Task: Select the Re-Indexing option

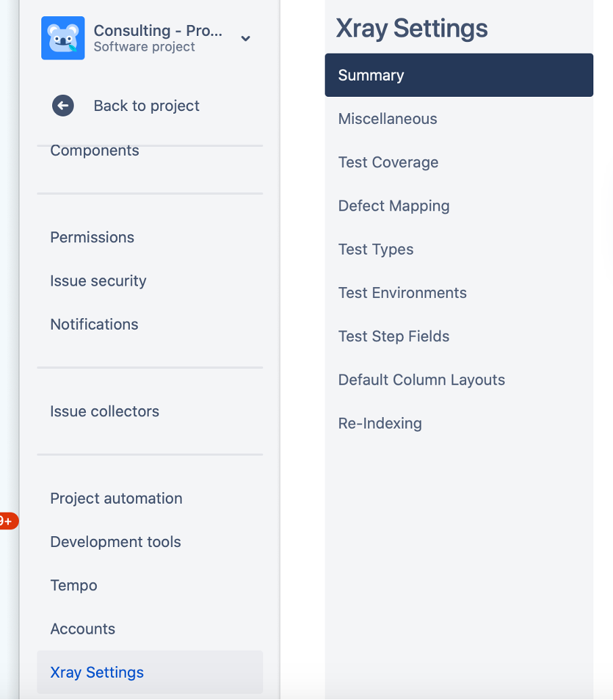Action: point(380,423)
